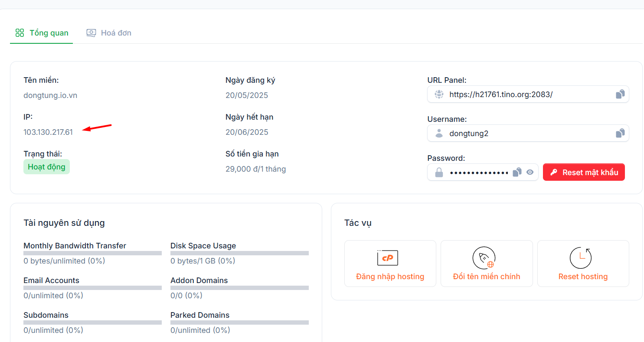Screen dimensions: 644x342
Task: Click the Ngày đăng ký label
Action: (x=250, y=80)
